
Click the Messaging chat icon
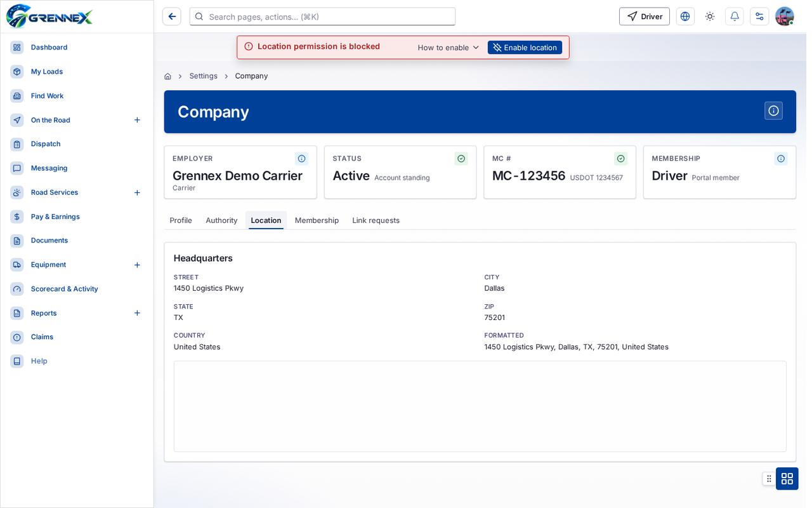click(17, 168)
